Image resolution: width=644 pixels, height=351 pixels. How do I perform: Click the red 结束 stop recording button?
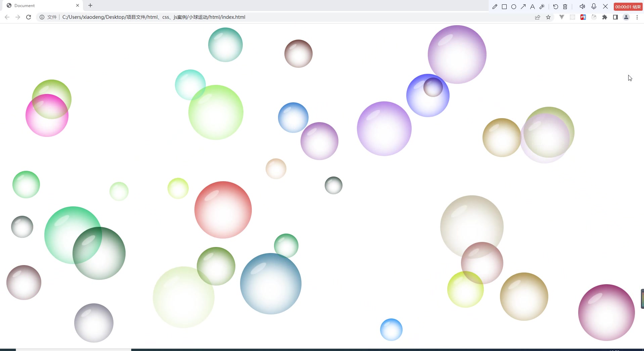point(628,7)
